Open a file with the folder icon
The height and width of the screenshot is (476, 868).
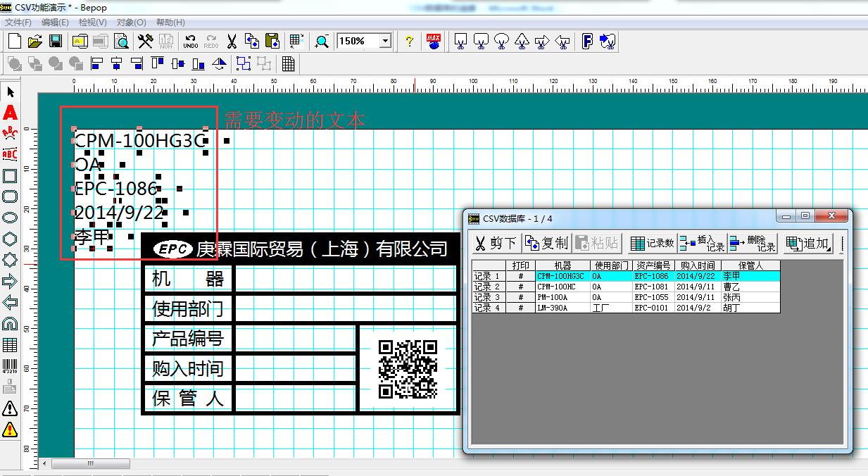pyautogui.click(x=34, y=41)
